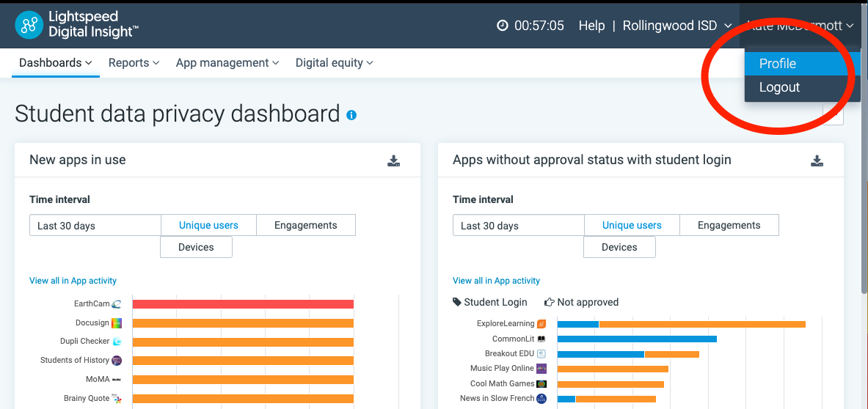The height and width of the screenshot is (409, 868).
Task: Open Last 30 days in New apps panel
Action: pyautogui.click(x=95, y=226)
